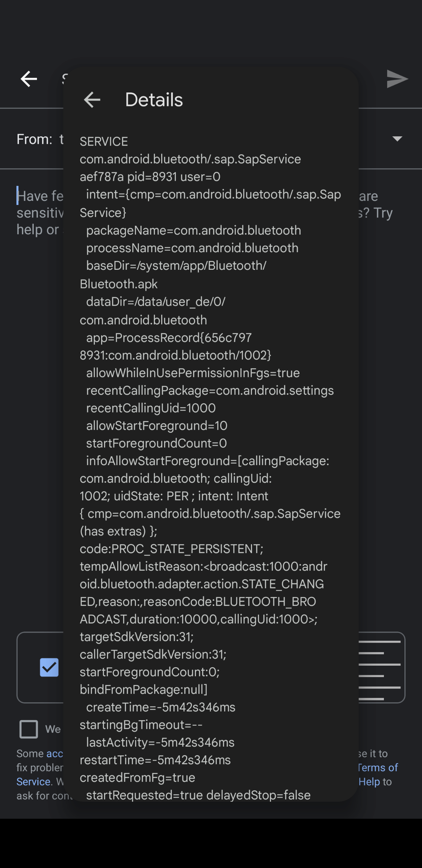The height and width of the screenshot is (868, 422).
Task: Tap the send feedback arrow icon
Action: (397, 78)
